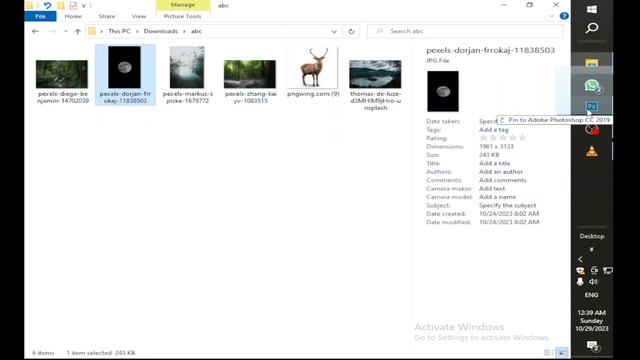
Task: Click the File Explorer taskbar icon
Action: pos(592,63)
